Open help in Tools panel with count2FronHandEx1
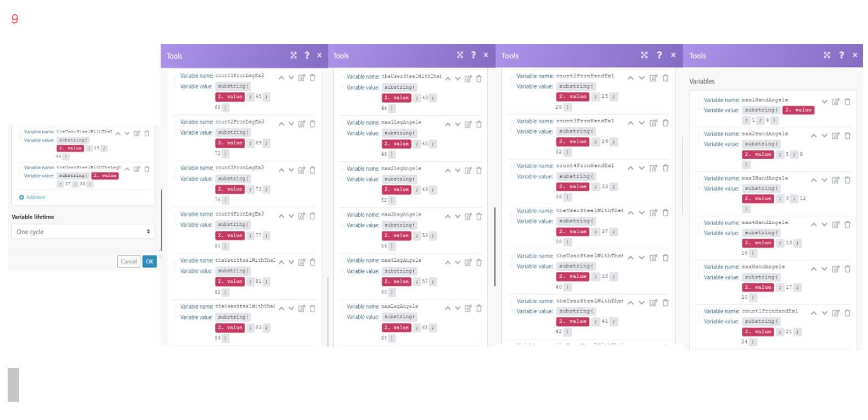Image resolution: width=868 pixels, height=420 pixels. (659, 55)
